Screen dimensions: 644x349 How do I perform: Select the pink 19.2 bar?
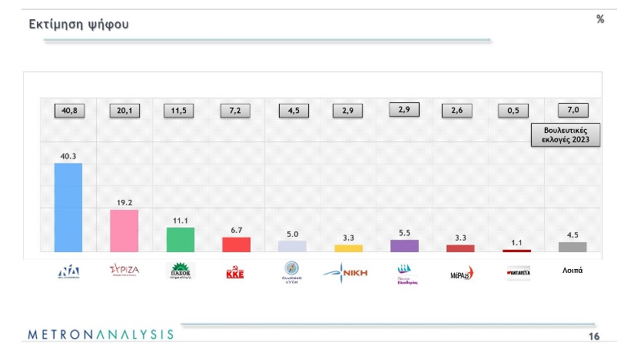tap(124, 231)
